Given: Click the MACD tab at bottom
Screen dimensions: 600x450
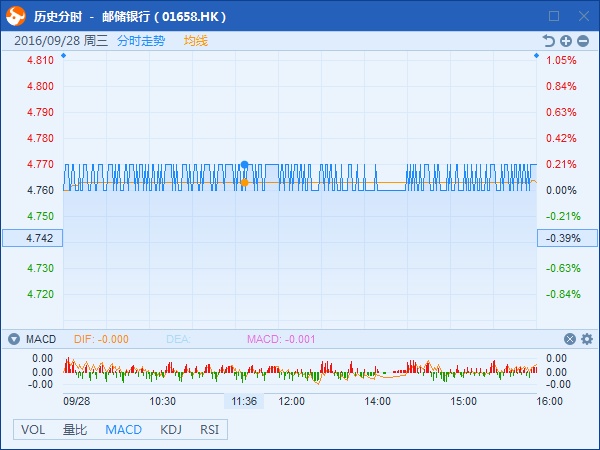Looking at the screenshot, I should tap(123, 429).
